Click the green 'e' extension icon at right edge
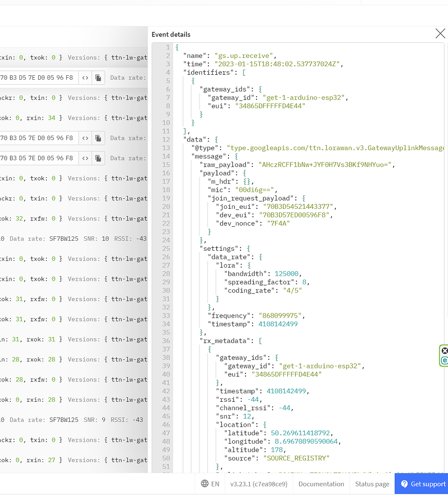 tap(445, 360)
